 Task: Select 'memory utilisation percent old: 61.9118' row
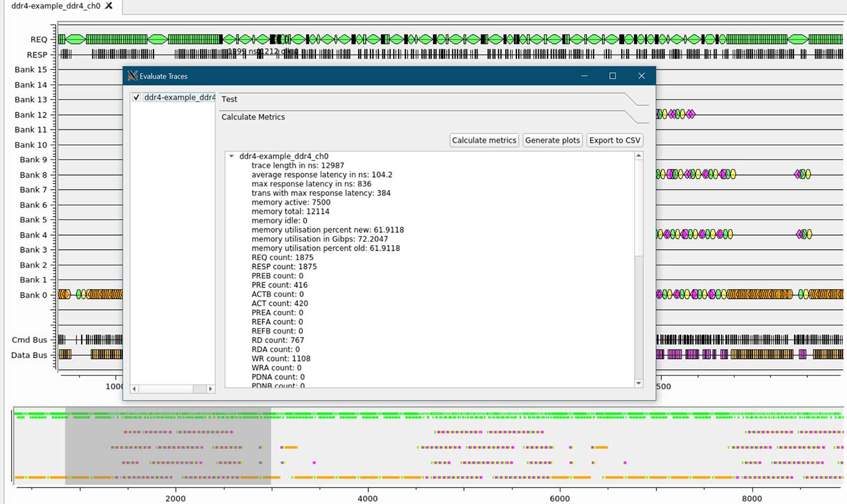(325, 248)
